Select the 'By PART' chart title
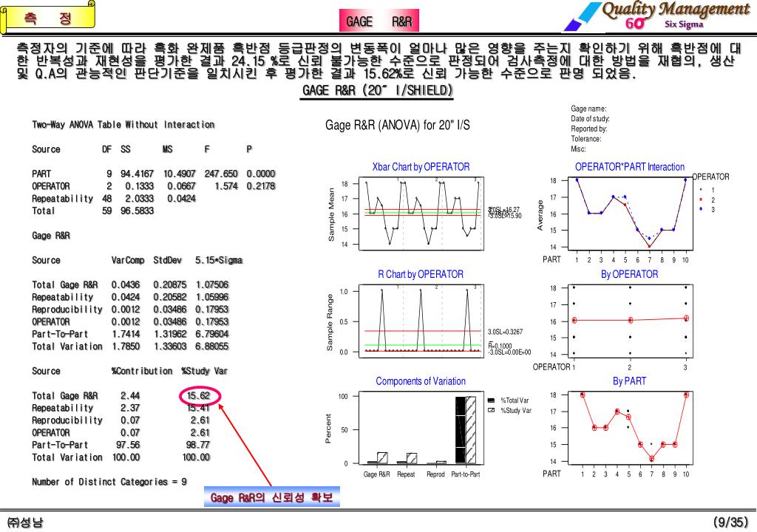 (x=630, y=381)
